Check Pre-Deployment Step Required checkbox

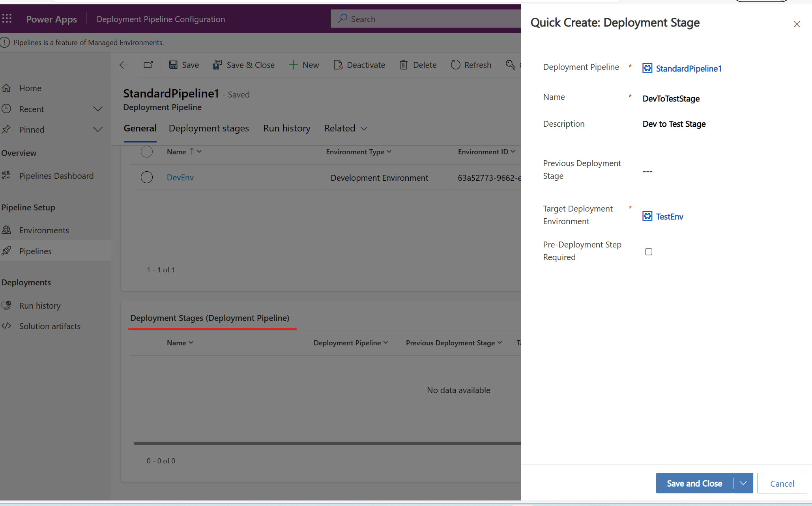pyautogui.click(x=648, y=252)
